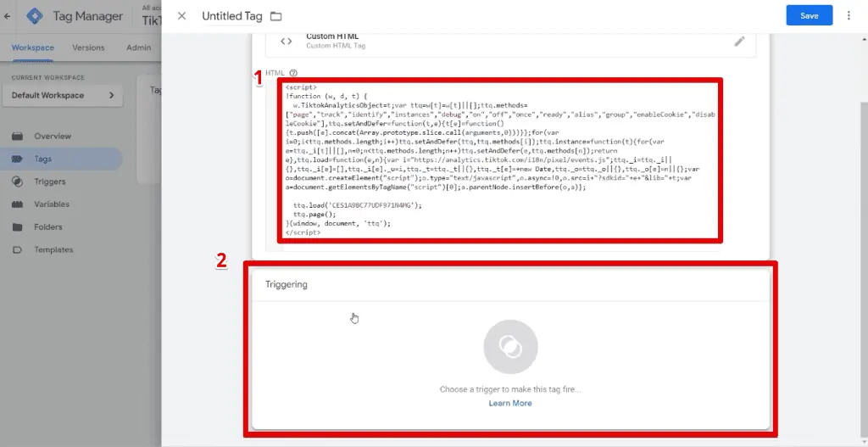Switch to the Versions tab
This screenshot has width=868, height=447.
[x=88, y=47]
